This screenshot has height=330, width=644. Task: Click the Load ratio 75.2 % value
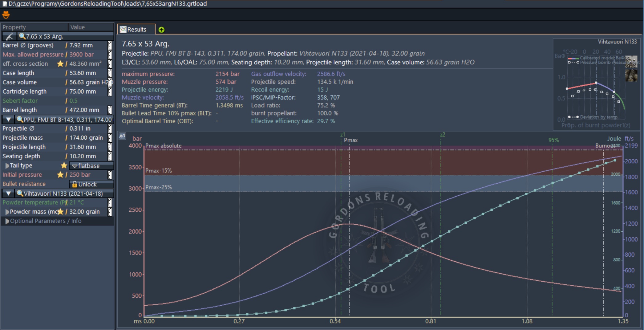(326, 105)
